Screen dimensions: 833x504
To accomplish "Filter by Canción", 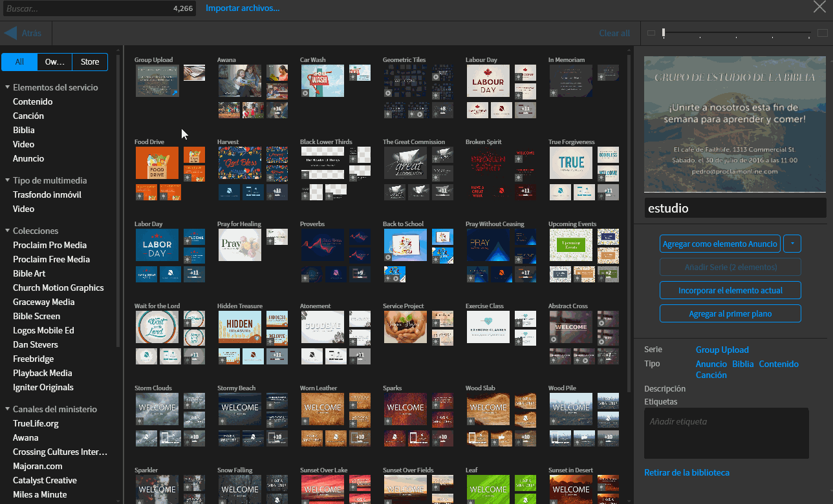I will click(x=28, y=116).
